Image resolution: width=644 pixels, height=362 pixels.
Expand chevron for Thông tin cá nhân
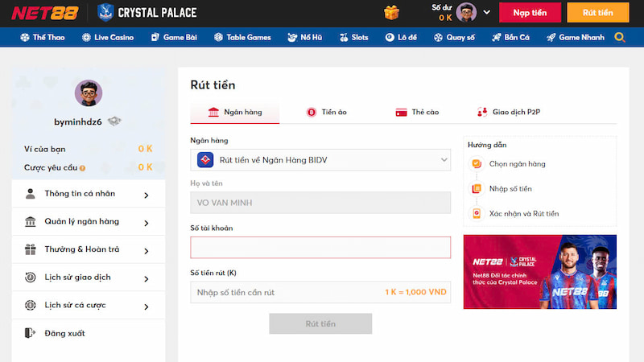(147, 195)
